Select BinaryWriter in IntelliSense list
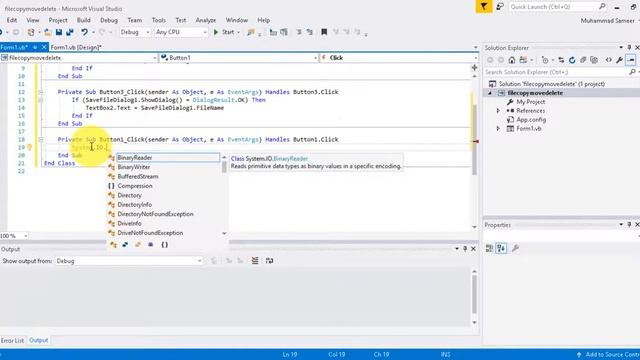Viewport: 640px width, 360px height. pos(133,167)
